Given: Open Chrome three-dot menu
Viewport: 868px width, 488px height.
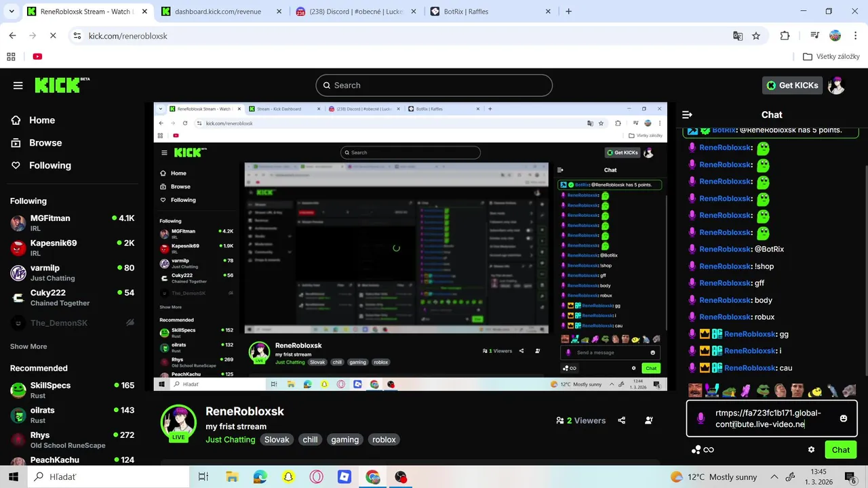Looking at the screenshot, I should tap(854, 36).
